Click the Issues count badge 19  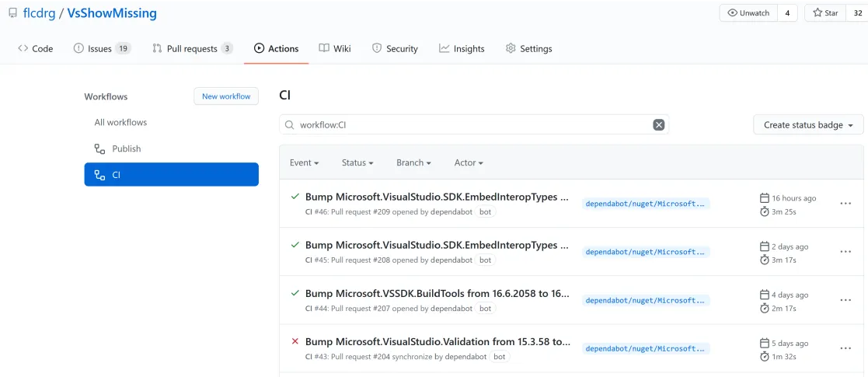point(123,49)
